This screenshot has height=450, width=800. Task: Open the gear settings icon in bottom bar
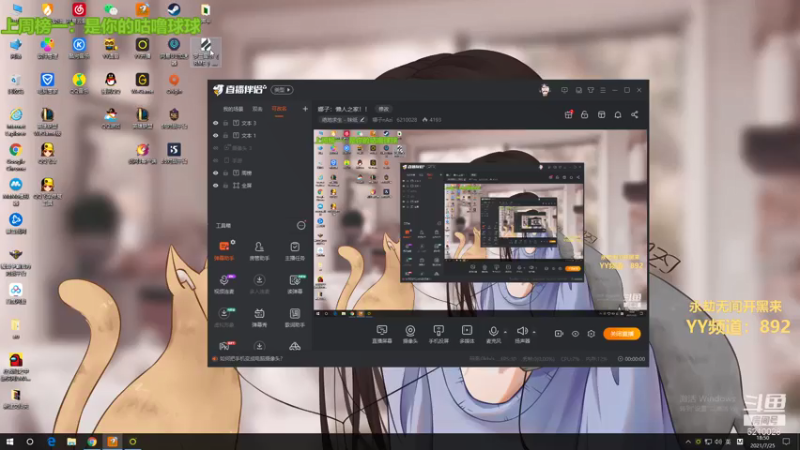pos(591,334)
